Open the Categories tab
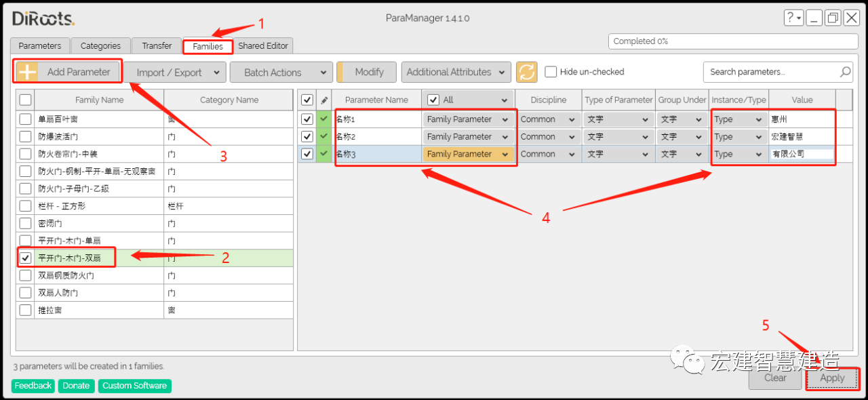 point(100,46)
